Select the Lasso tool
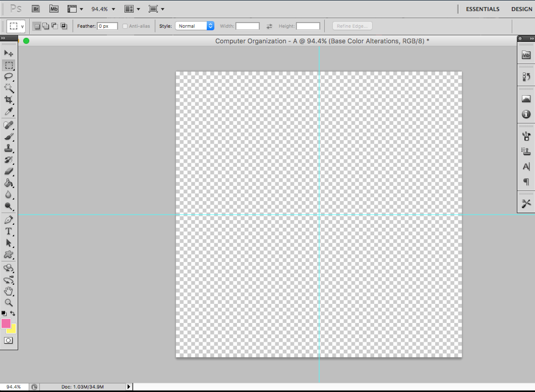This screenshot has height=392, width=535. (x=9, y=77)
